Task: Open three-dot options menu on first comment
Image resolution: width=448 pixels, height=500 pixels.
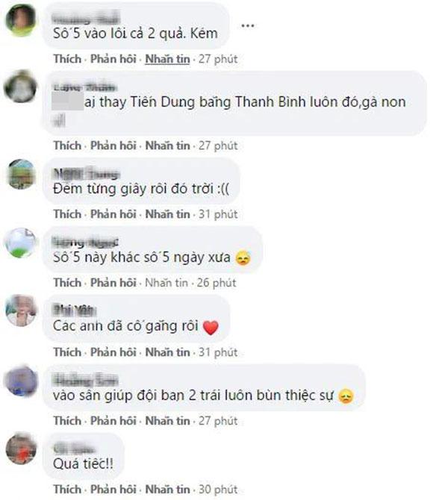Action: click(x=248, y=26)
